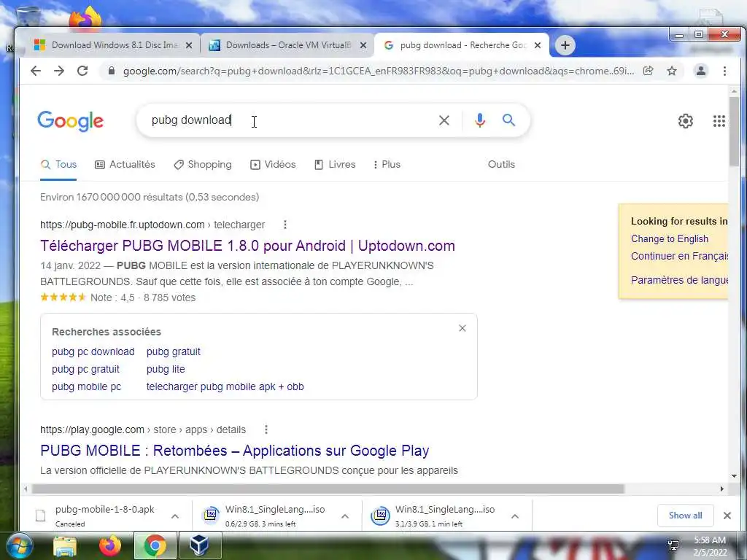Open options for the play.google.com result
This screenshot has width=747, height=560.
(x=266, y=429)
